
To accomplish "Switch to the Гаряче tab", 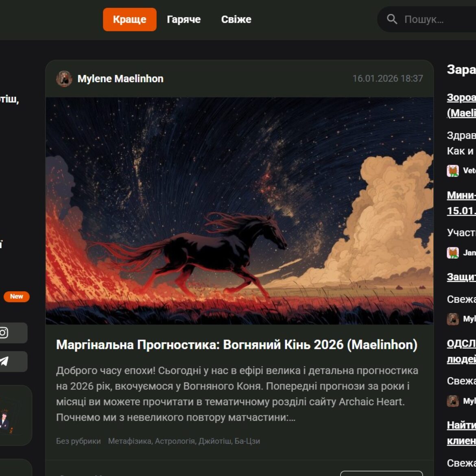I will click(183, 20).
